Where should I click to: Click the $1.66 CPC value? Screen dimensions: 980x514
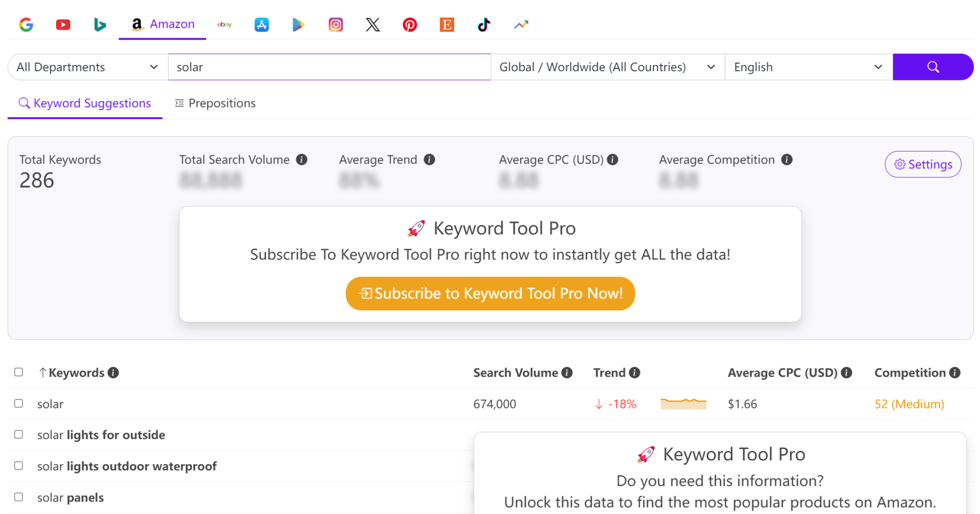coord(742,404)
